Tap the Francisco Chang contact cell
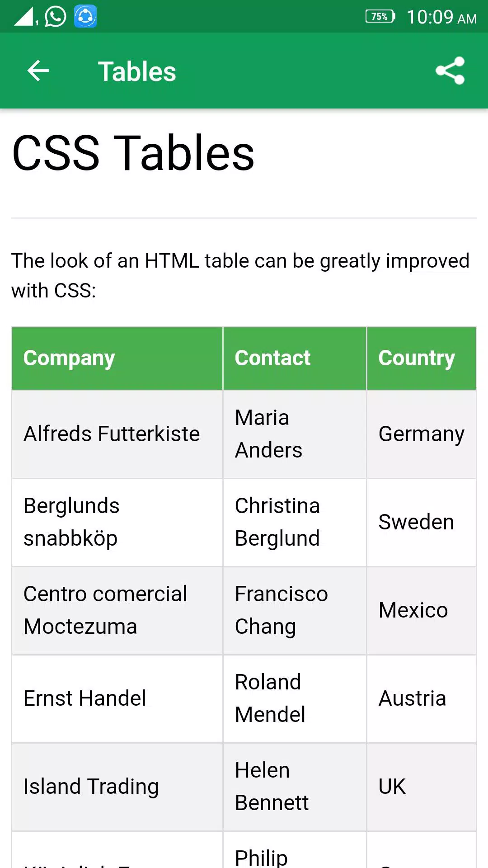The image size is (488, 868). click(x=295, y=610)
